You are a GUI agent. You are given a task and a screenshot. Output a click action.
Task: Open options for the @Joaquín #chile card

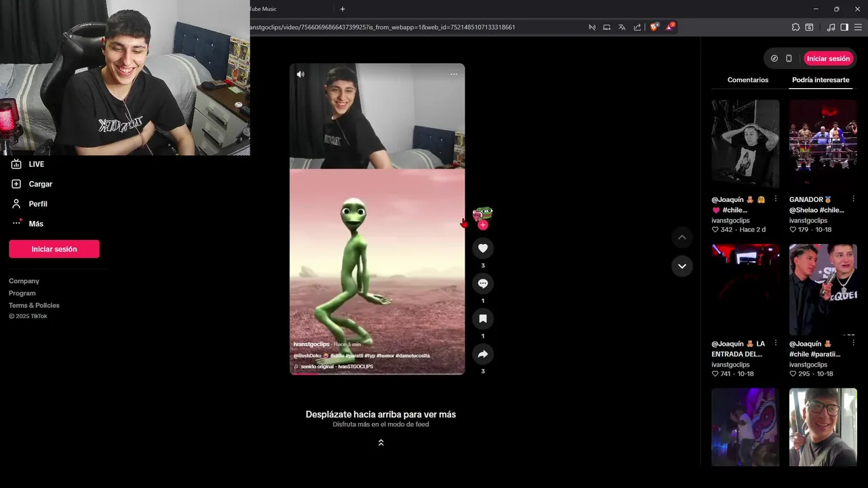tap(776, 199)
